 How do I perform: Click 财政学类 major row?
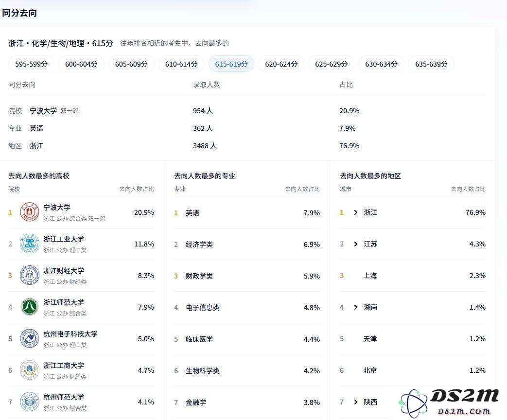coord(247,276)
